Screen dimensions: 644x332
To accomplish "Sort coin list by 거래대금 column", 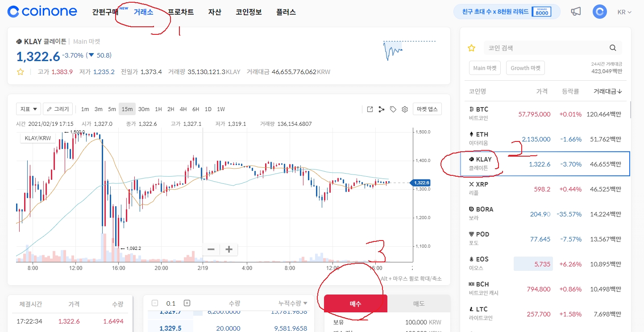I will 607,91.
